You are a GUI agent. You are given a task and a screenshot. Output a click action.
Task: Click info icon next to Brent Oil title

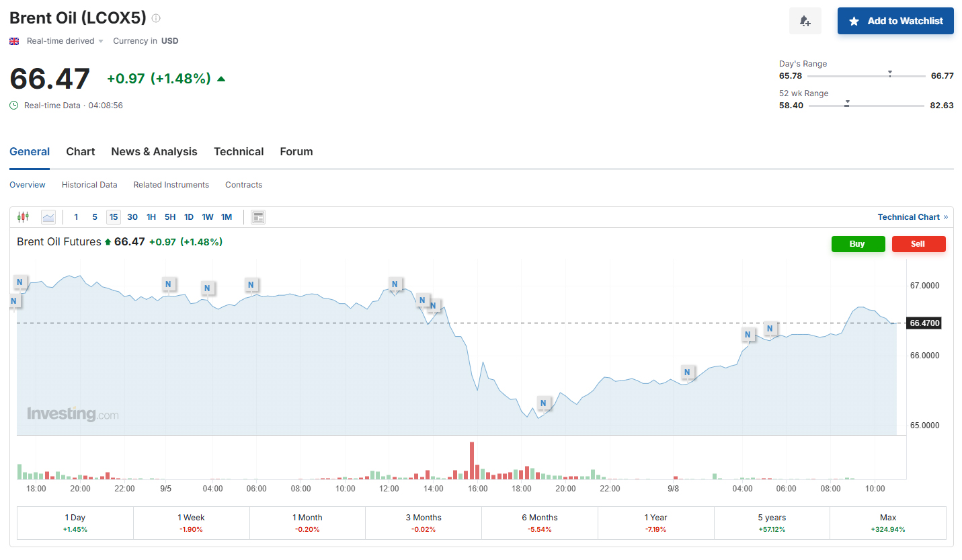click(x=156, y=18)
